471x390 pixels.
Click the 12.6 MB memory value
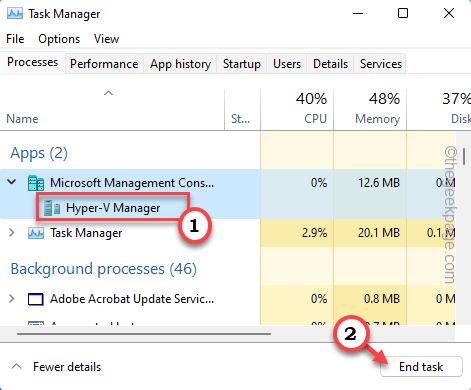[x=379, y=183]
